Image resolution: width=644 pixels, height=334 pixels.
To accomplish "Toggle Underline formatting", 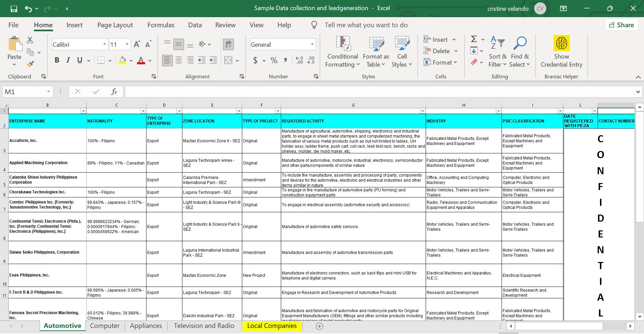I will [80, 60].
